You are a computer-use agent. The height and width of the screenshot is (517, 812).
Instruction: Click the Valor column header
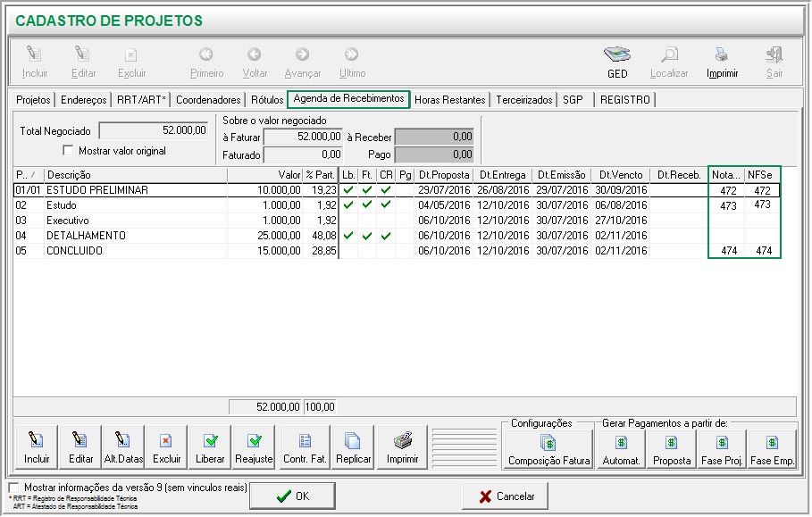[265, 175]
